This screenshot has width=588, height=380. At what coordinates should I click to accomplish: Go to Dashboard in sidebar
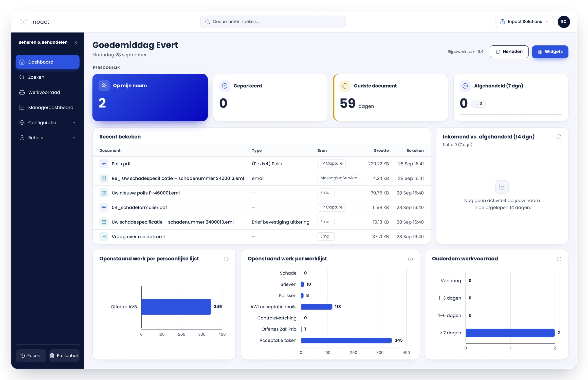pyautogui.click(x=47, y=62)
